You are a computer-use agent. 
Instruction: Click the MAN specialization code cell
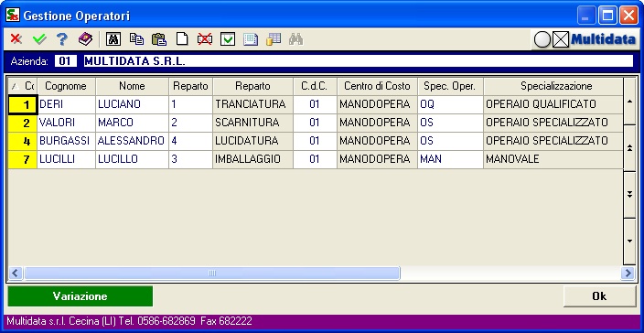pyautogui.click(x=450, y=159)
